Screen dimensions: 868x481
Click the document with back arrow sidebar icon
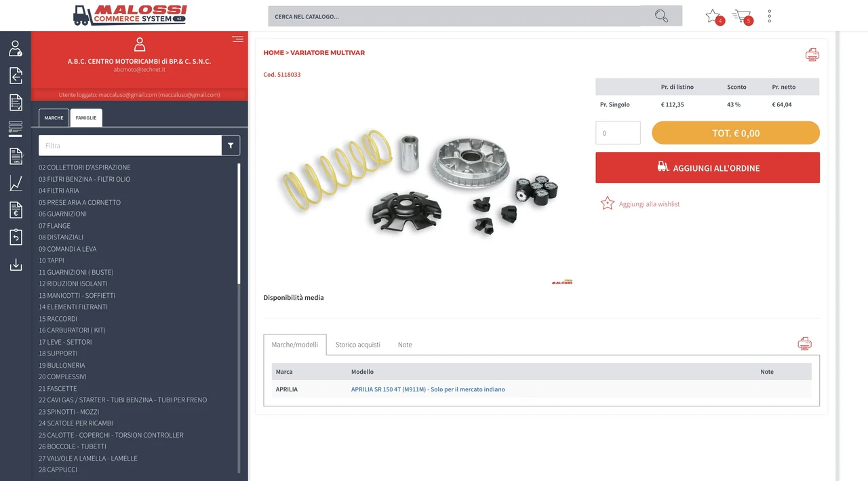[15, 75]
